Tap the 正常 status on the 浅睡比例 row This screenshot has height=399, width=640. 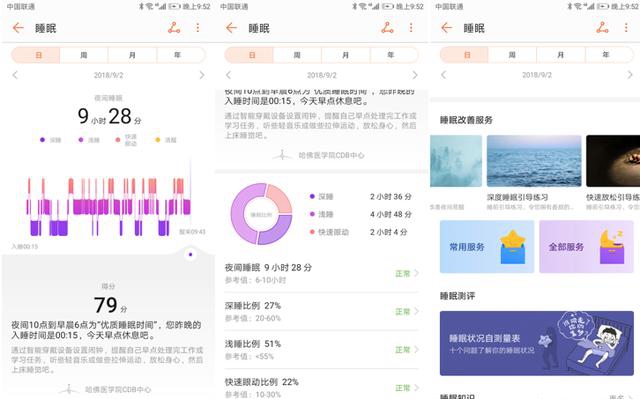(x=402, y=350)
